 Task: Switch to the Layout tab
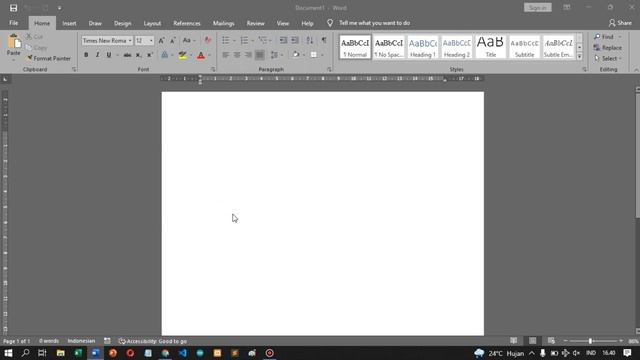coord(152,23)
